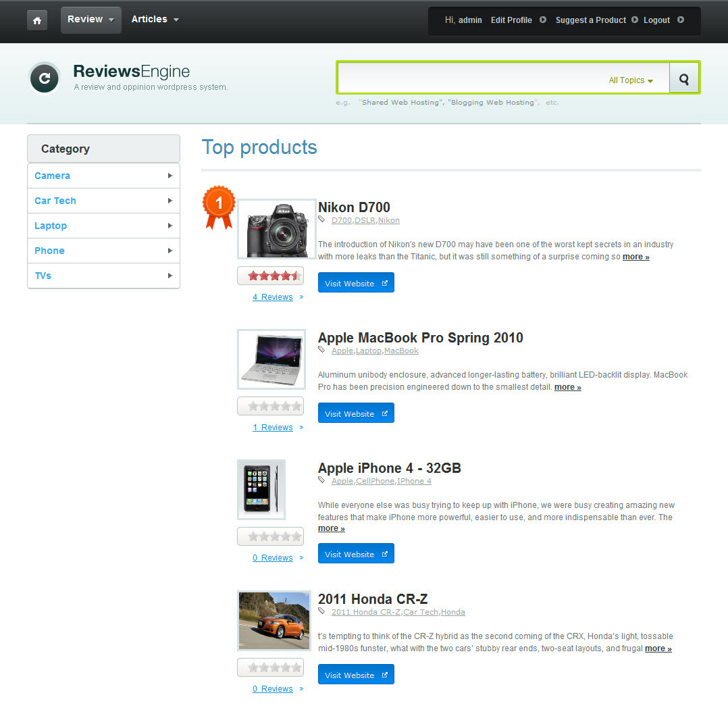
Task: Go to the home icon in navbar
Action: [37, 20]
